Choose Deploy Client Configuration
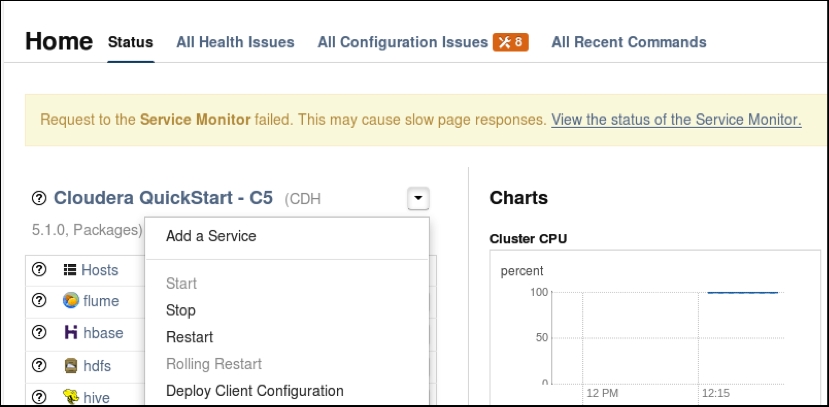 tap(255, 391)
